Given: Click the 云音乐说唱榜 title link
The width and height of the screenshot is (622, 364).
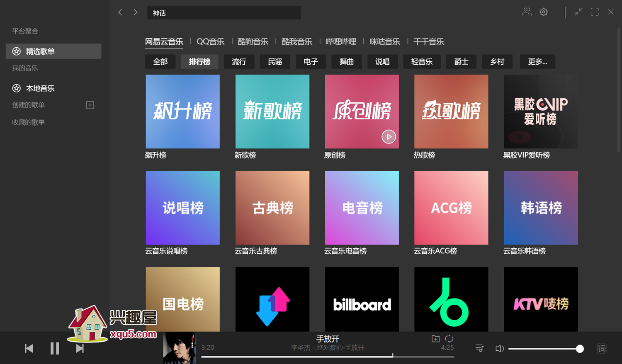Looking at the screenshot, I should click(166, 251).
